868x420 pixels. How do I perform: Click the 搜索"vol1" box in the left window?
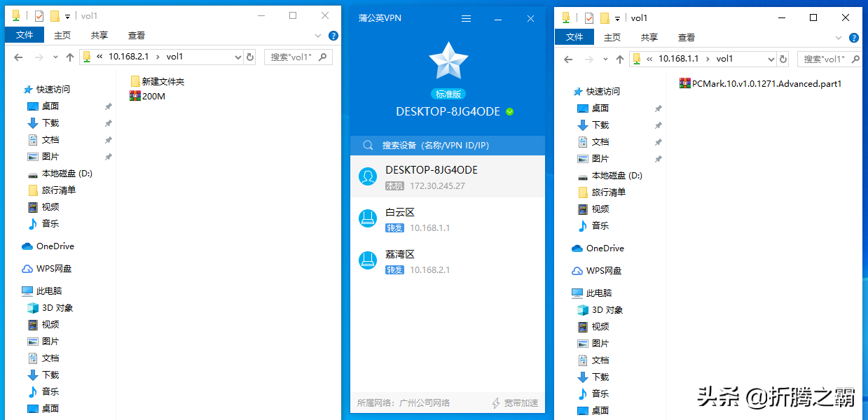(298, 57)
